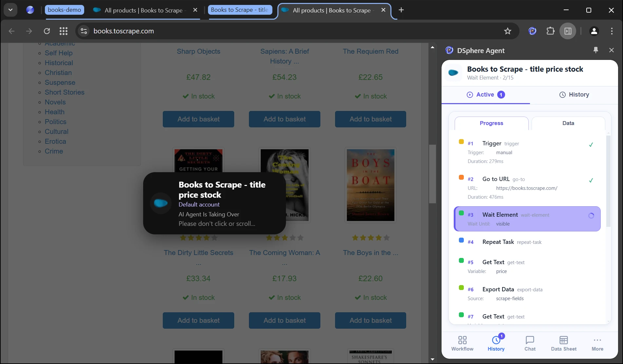
Task: Pin the DSphere Agent side panel
Action: point(596,50)
